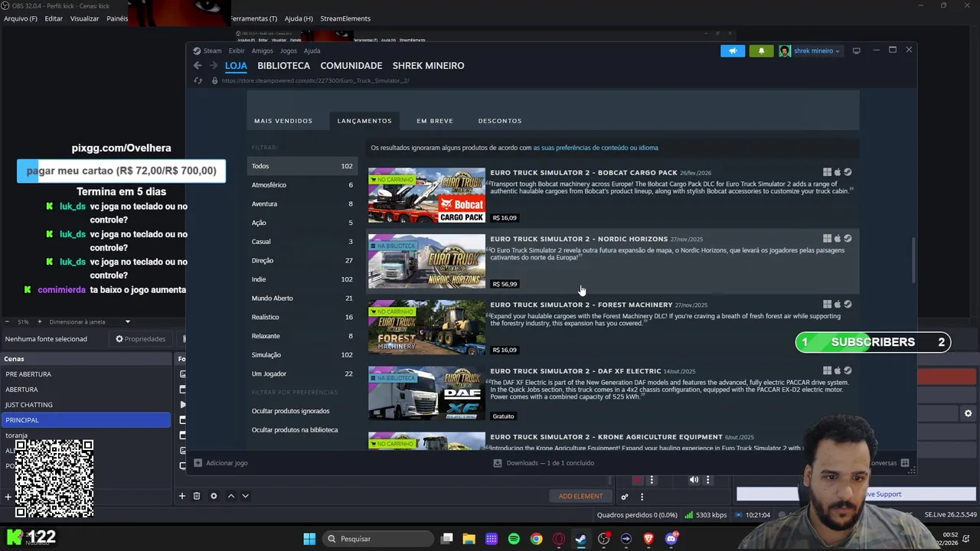Viewport: 980px width, 551px height.
Task: Open content and language preferences link
Action: pyautogui.click(x=596, y=148)
